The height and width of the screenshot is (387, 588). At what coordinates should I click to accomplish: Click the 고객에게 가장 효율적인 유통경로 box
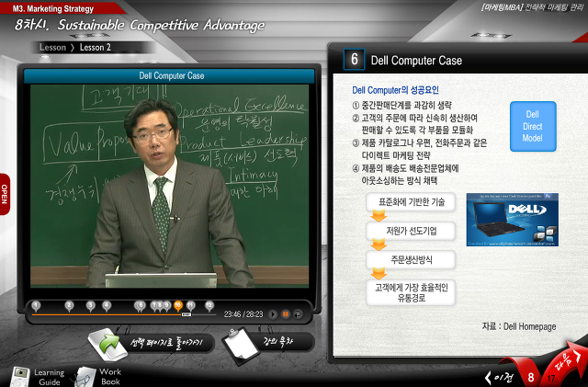coord(411,292)
